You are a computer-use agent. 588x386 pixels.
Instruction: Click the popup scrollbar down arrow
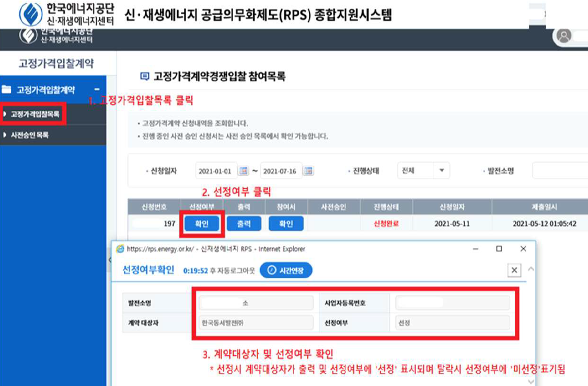pos(531,381)
